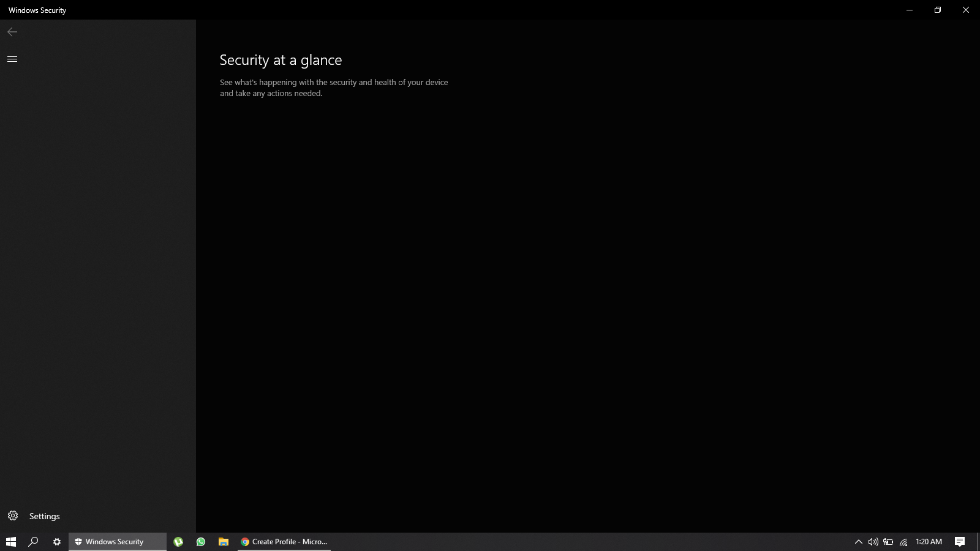Open the Windows Start menu
This screenshot has width=980, height=551.
tap(11, 542)
